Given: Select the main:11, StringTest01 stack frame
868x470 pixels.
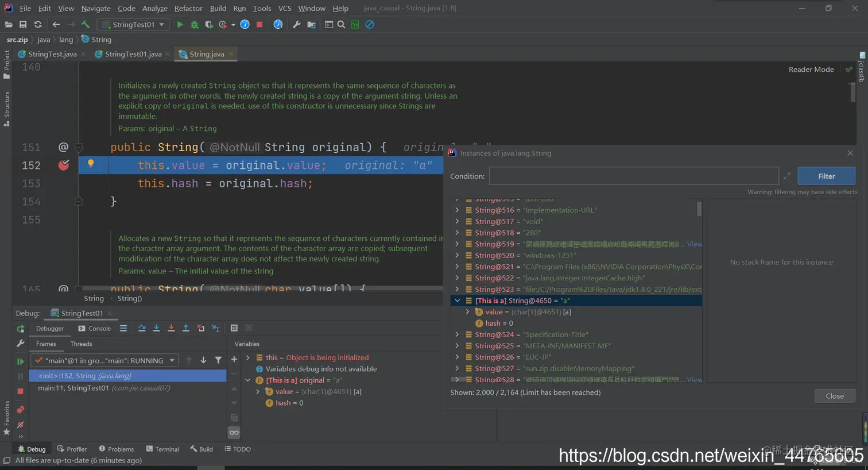Looking at the screenshot, I should point(127,388).
